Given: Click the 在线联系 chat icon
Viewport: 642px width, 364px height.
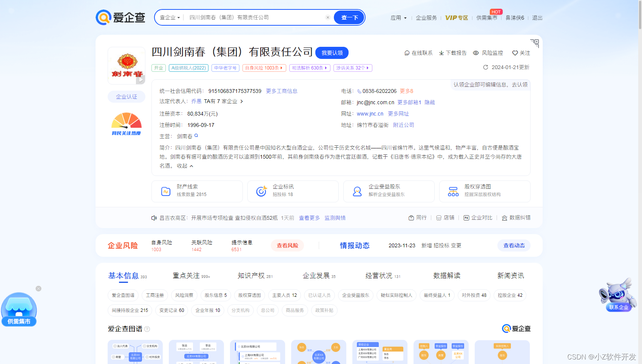Looking at the screenshot, I should 407,53.
